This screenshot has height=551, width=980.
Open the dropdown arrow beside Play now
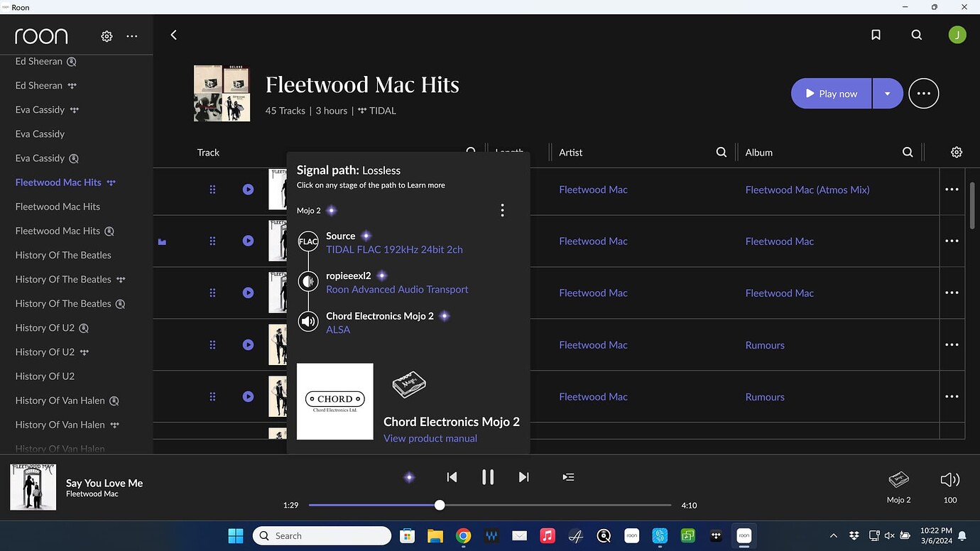[886, 93]
